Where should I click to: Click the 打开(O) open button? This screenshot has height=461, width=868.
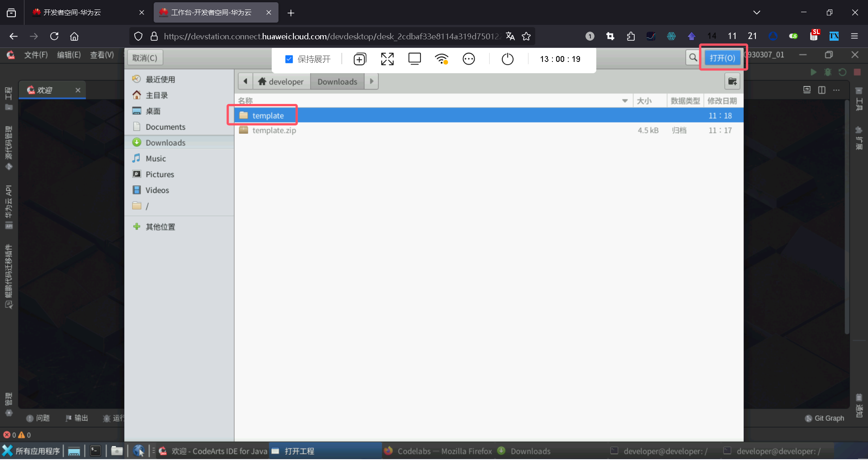[722, 58]
